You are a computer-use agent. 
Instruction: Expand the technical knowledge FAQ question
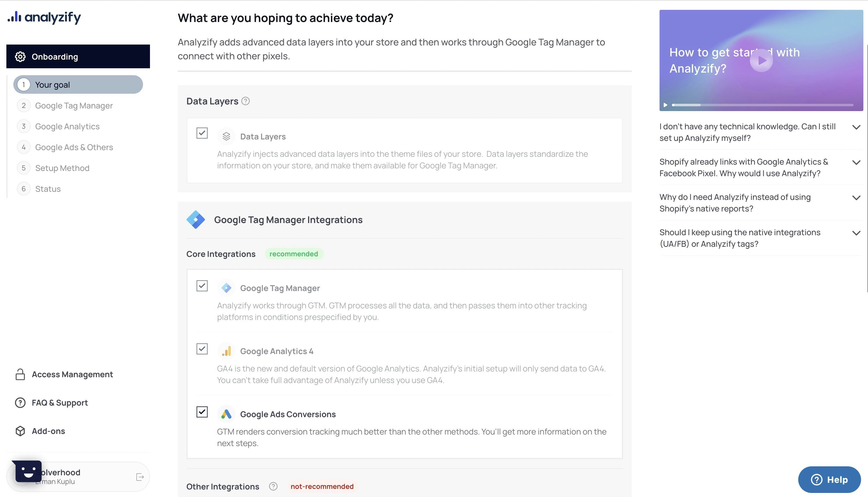856,127
